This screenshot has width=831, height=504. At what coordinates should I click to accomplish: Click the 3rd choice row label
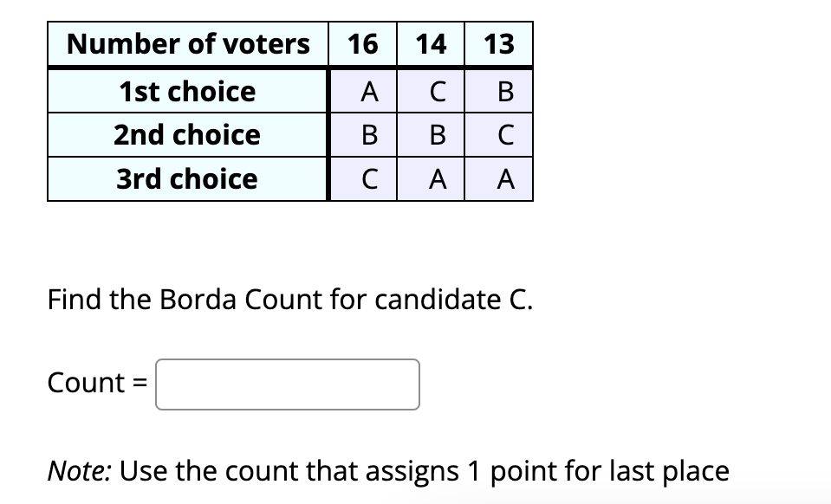[187, 178]
